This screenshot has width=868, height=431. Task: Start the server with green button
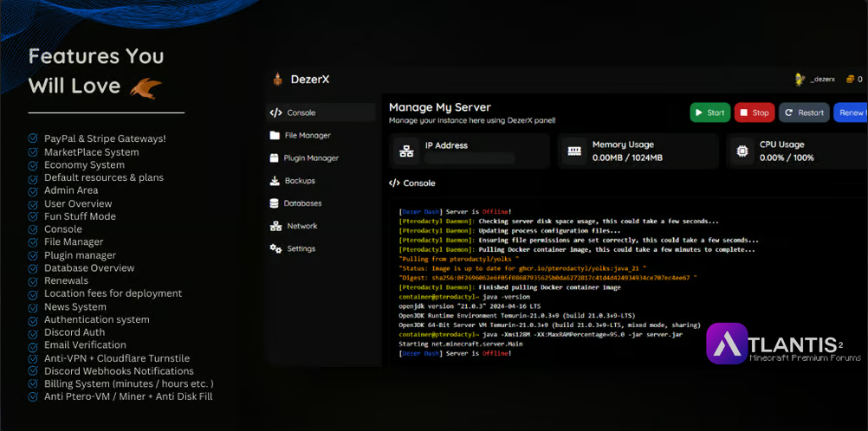pyautogui.click(x=710, y=113)
